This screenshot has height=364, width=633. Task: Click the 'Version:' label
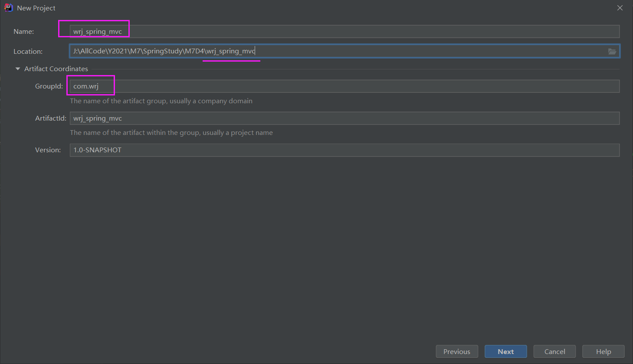(x=48, y=150)
